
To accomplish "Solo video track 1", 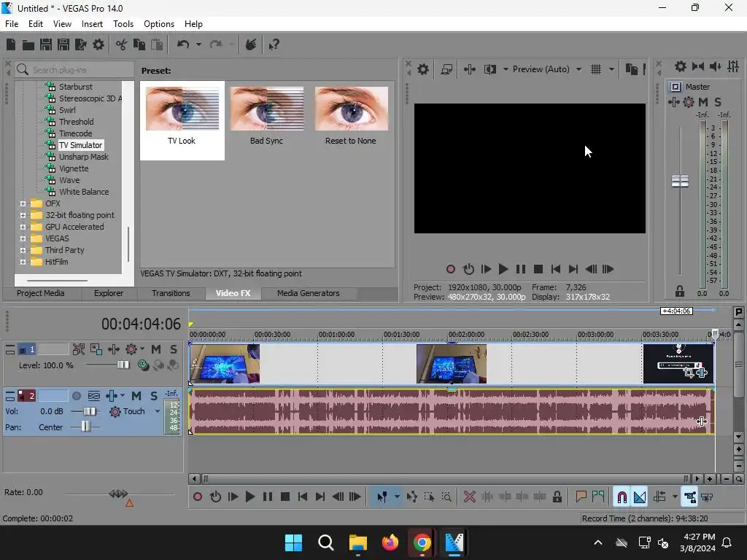I will [174, 349].
